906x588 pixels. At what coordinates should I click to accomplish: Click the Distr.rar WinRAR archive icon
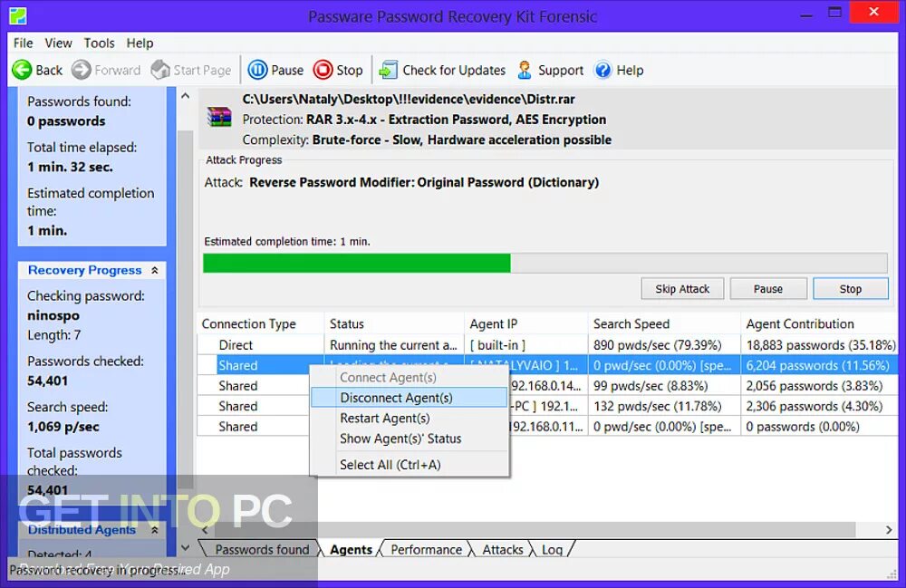click(x=219, y=117)
